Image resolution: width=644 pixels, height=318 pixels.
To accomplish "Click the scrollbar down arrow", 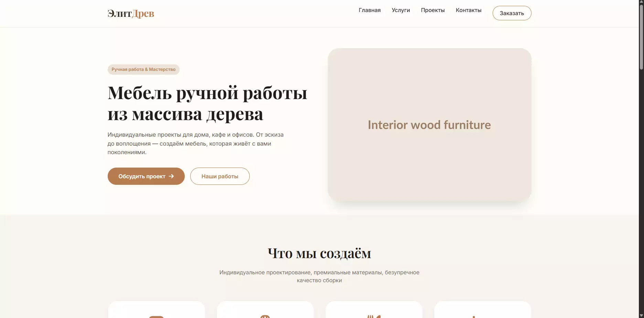I will [641, 316].
